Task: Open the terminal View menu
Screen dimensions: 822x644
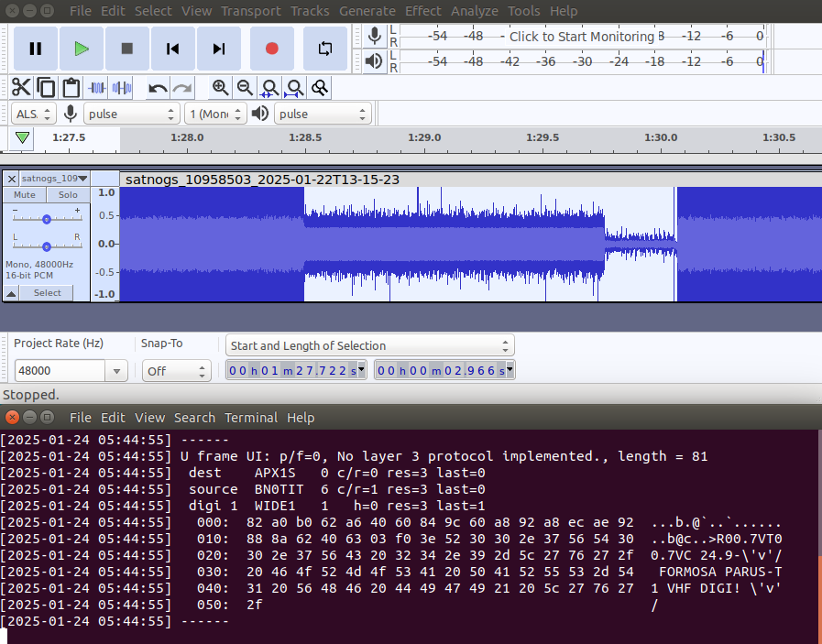Action: point(149,418)
